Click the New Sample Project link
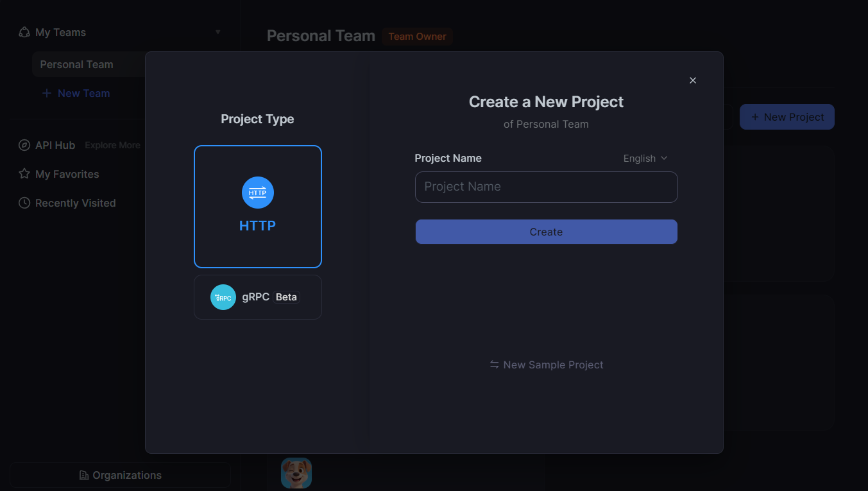Image resolution: width=868 pixels, height=491 pixels. (553, 365)
